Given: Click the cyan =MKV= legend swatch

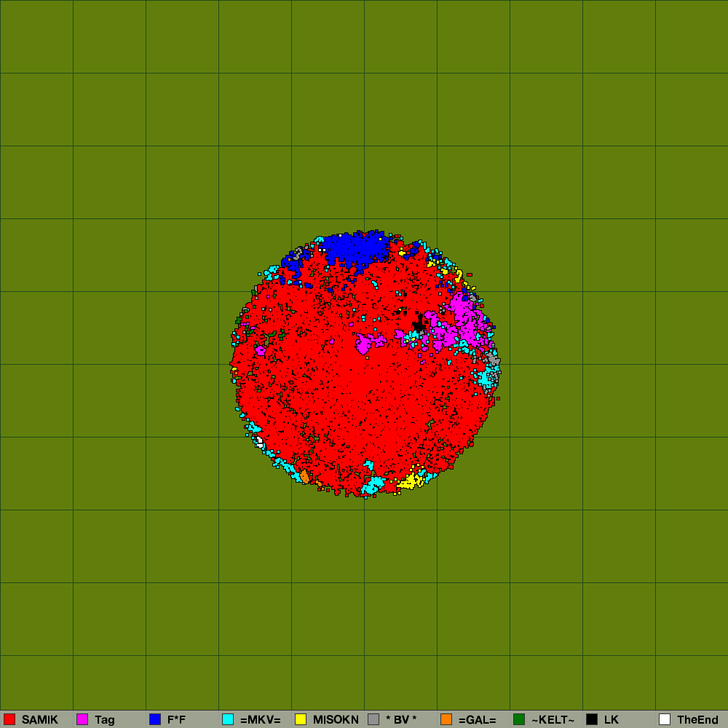Looking at the screenshot, I should pyautogui.click(x=228, y=719).
